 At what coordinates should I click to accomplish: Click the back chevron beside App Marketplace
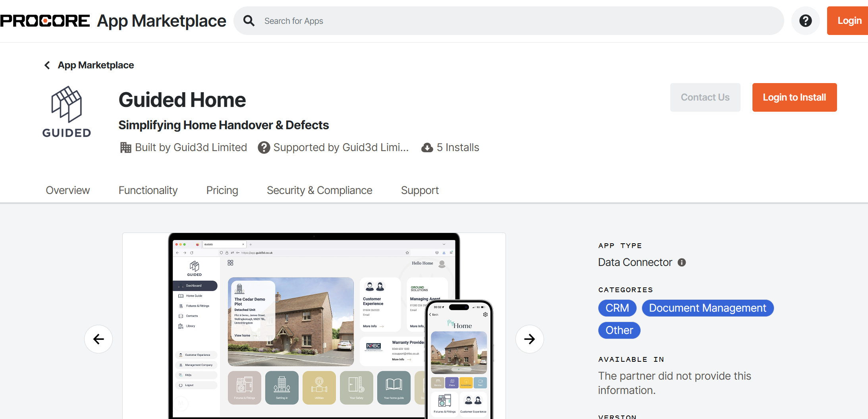(47, 65)
